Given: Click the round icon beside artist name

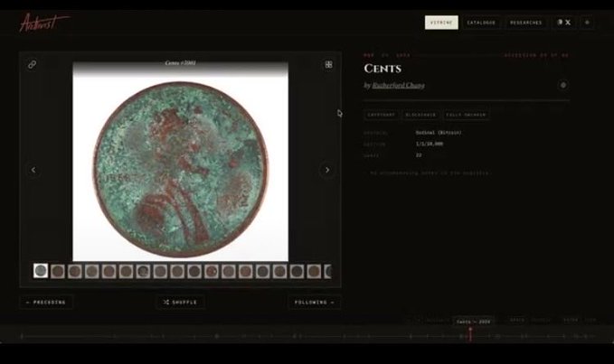Looking at the screenshot, I should (563, 85).
